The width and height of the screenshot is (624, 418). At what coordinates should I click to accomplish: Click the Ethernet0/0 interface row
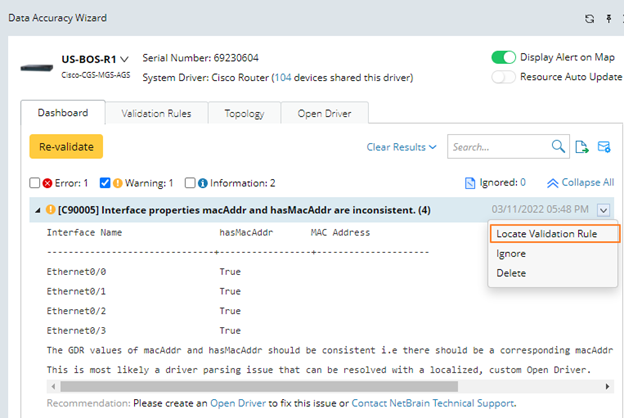click(x=143, y=272)
